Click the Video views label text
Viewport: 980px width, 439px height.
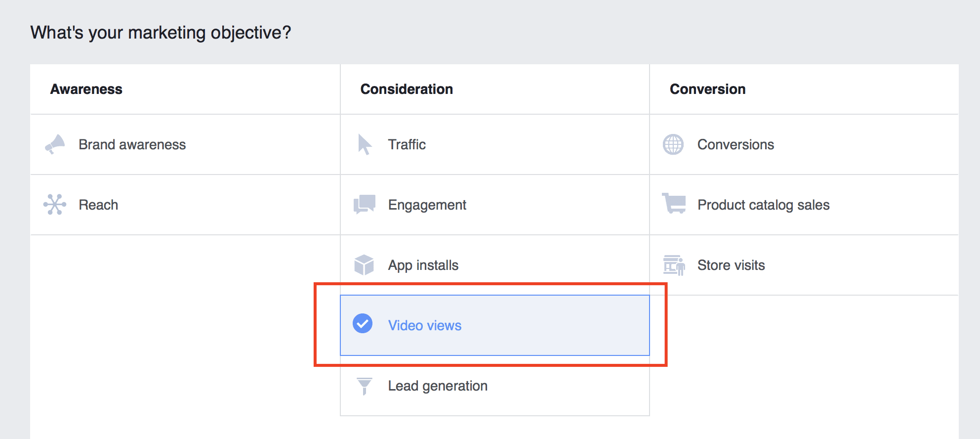click(425, 325)
